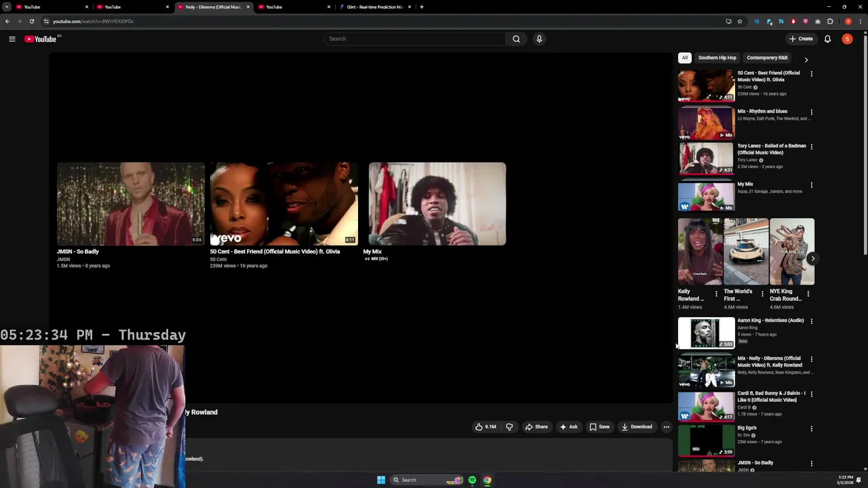
Task: Switch to the Nelly - Dilemma browser tab
Action: pyautogui.click(x=214, y=7)
